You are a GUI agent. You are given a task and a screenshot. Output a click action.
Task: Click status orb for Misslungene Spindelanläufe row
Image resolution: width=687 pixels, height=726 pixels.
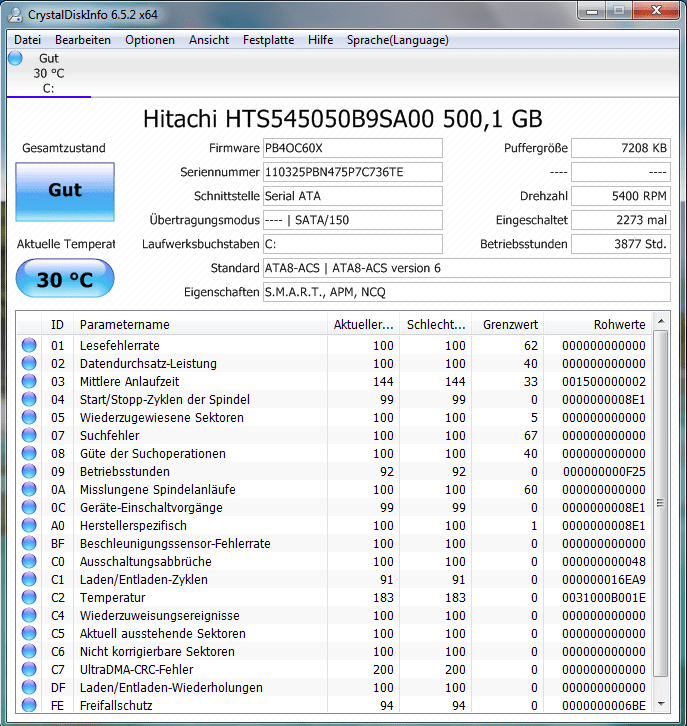tap(29, 490)
